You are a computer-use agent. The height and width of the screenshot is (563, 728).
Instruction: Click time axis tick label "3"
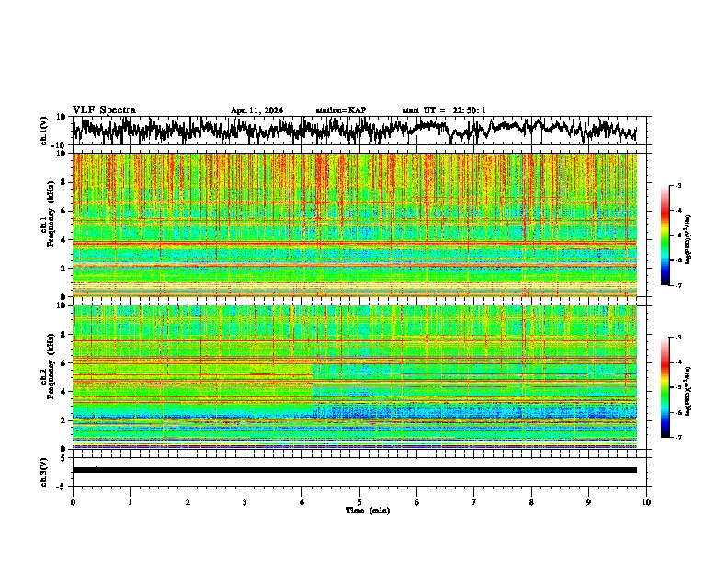coord(245,502)
